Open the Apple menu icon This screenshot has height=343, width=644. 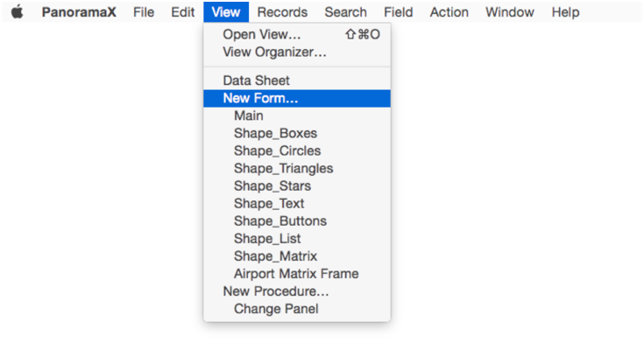(x=17, y=12)
